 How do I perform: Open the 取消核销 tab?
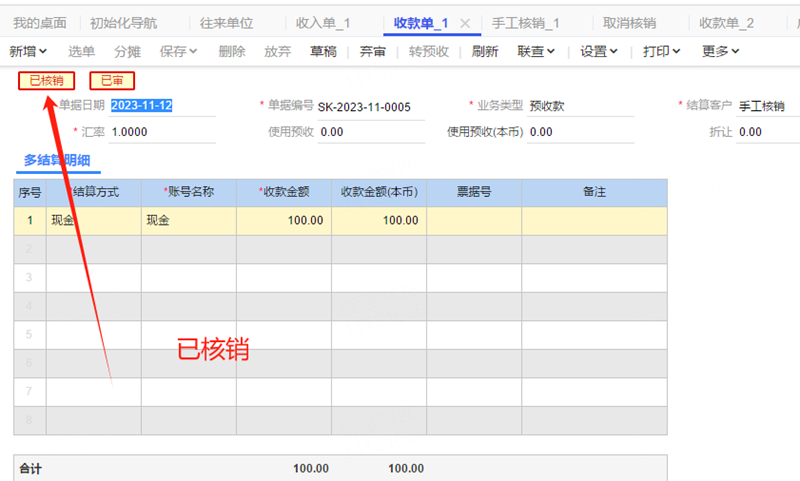[630, 23]
